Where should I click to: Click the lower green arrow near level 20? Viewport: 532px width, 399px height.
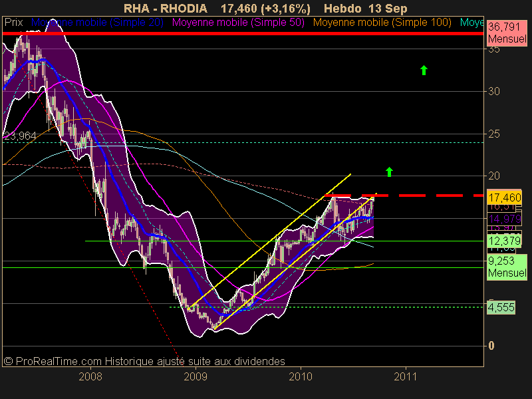click(x=389, y=172)
